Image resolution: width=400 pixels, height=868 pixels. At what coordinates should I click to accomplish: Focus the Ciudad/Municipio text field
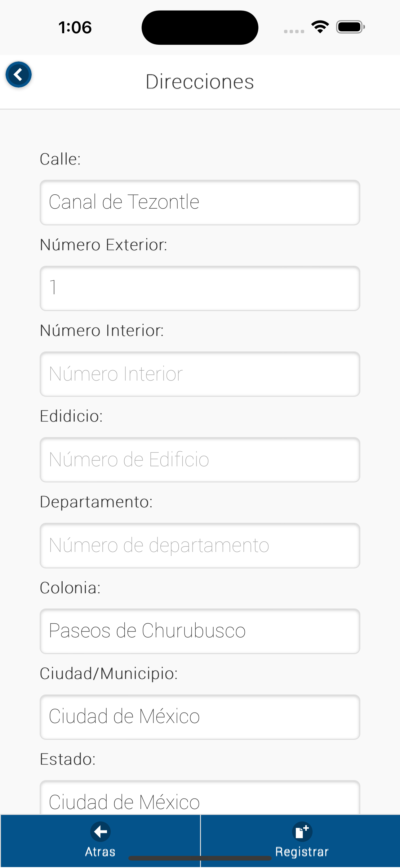pyautogui.click(x=200, y=717)
